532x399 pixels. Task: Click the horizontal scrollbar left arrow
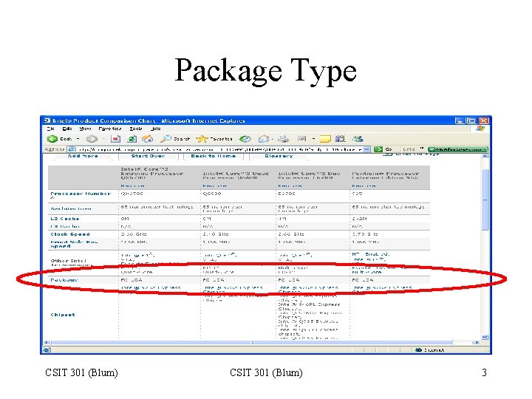pos(47,343)
